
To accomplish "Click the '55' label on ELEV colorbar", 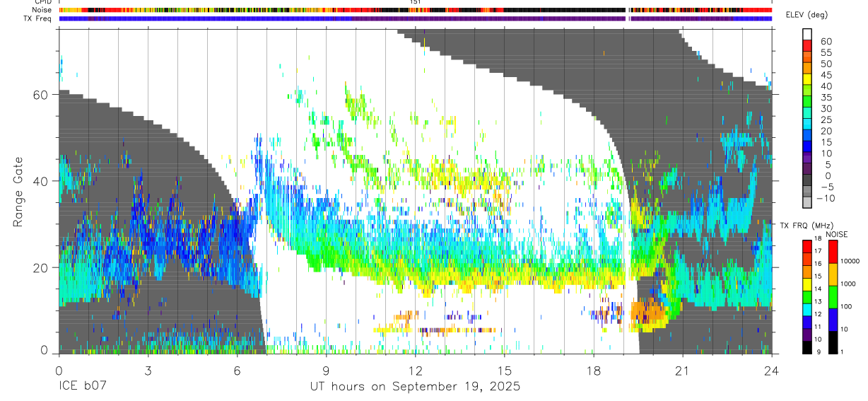I will click(x=826, y=52).
